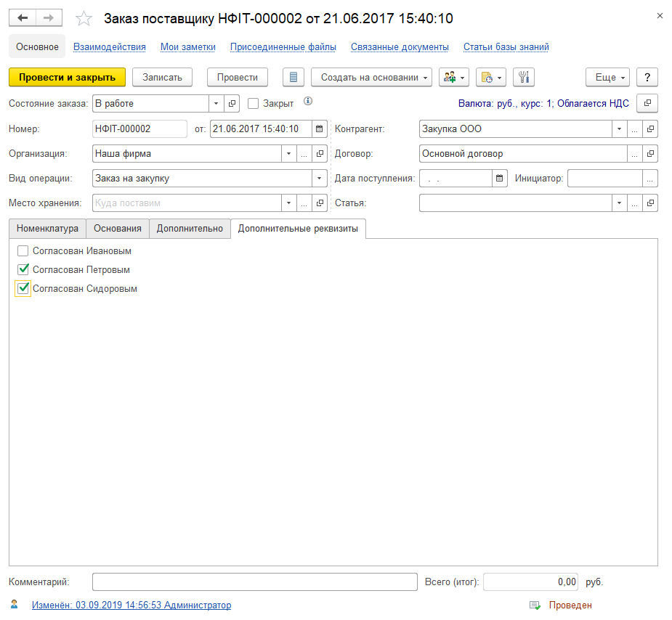The height and width of the screenshot is (620, 672).
Task: Click the help question mark button
Action: click(x=647, y=77)
